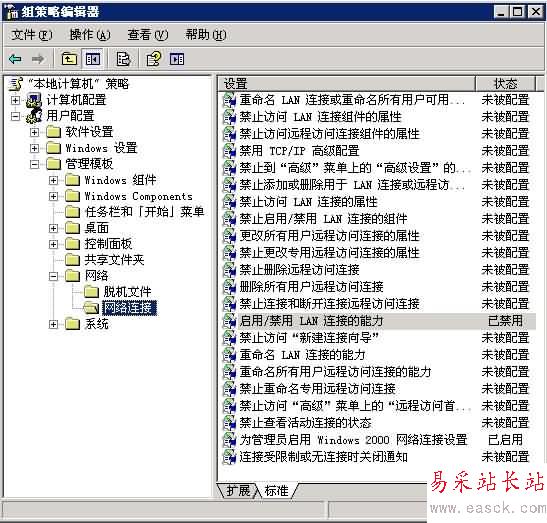Click the 已启用 status cell
The height and width of the screenshot is (523, 547).
[505, 440]
